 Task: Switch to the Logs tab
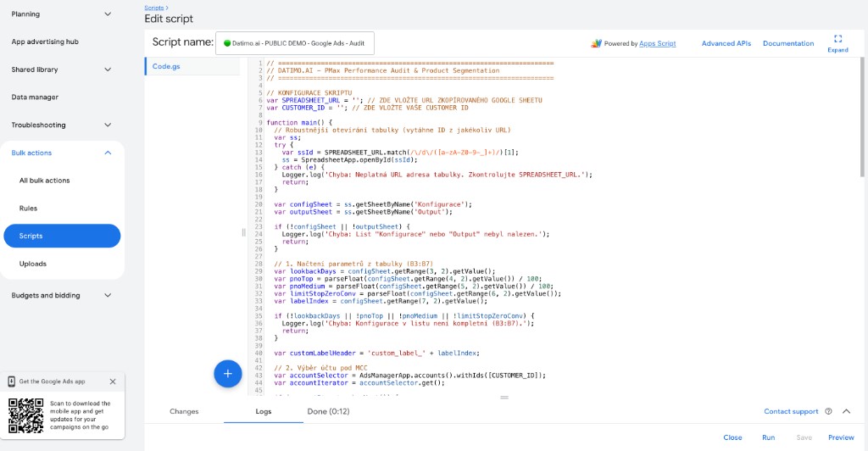[x=264, y=411]
